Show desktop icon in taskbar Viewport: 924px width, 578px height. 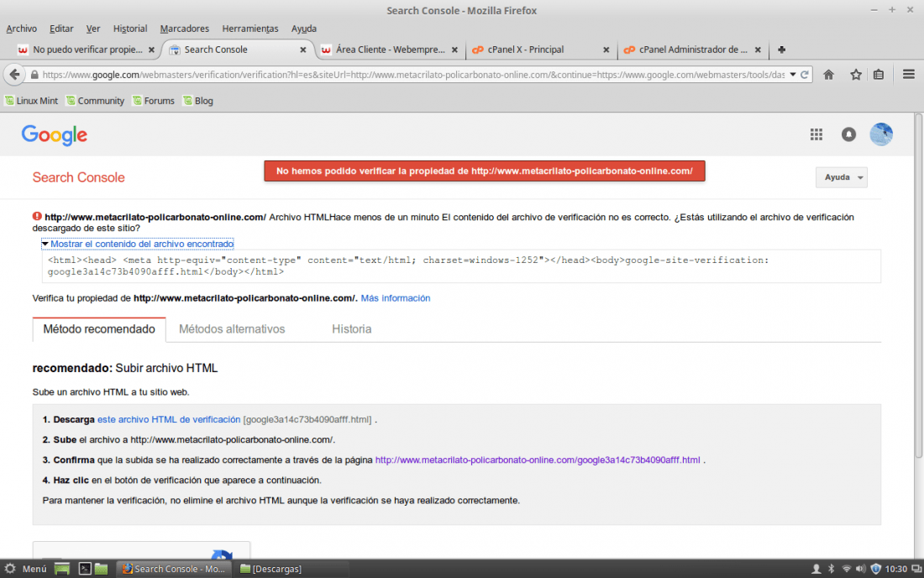(62, 569)
